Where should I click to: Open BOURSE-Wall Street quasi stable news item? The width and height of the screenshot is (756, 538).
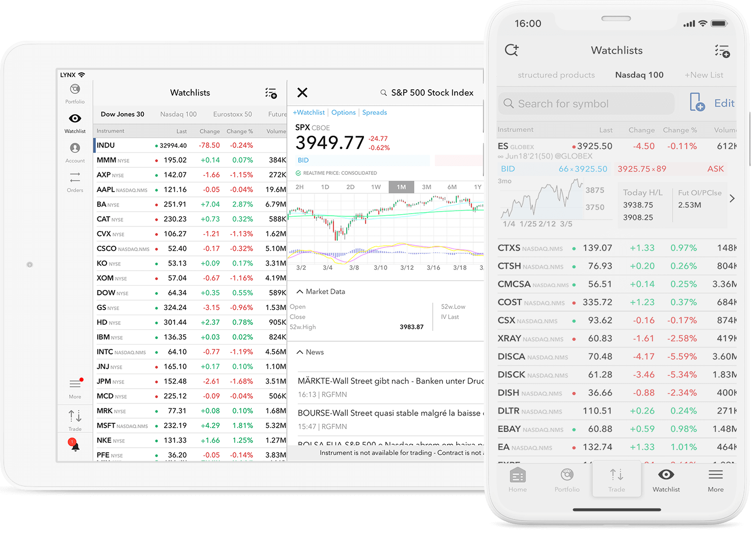[x=390, y=420]
